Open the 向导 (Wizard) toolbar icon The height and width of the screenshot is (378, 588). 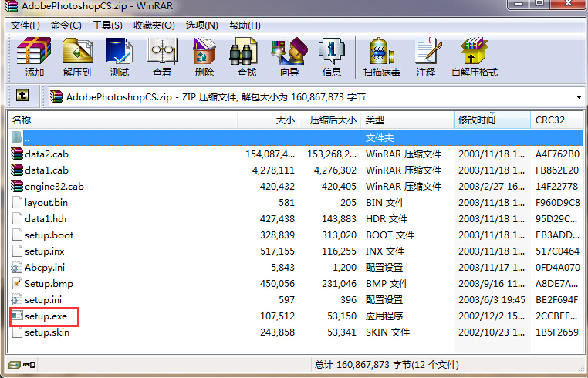click(x=289, y=51)
